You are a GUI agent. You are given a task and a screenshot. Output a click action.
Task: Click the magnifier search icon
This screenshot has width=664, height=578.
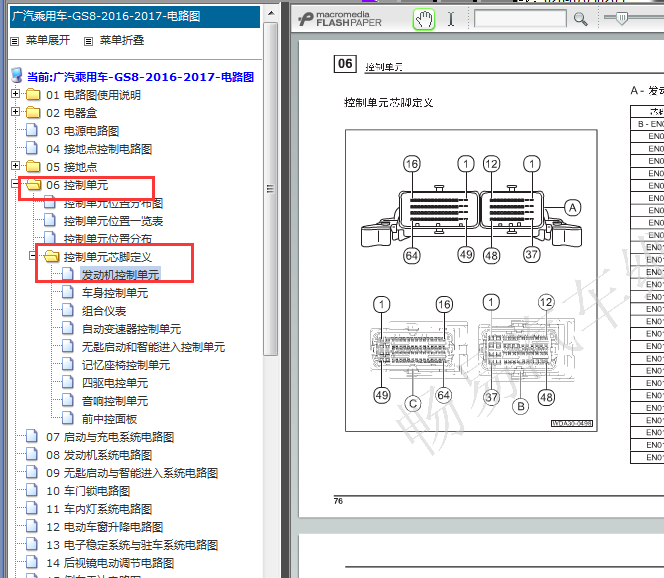pos(580,19)
